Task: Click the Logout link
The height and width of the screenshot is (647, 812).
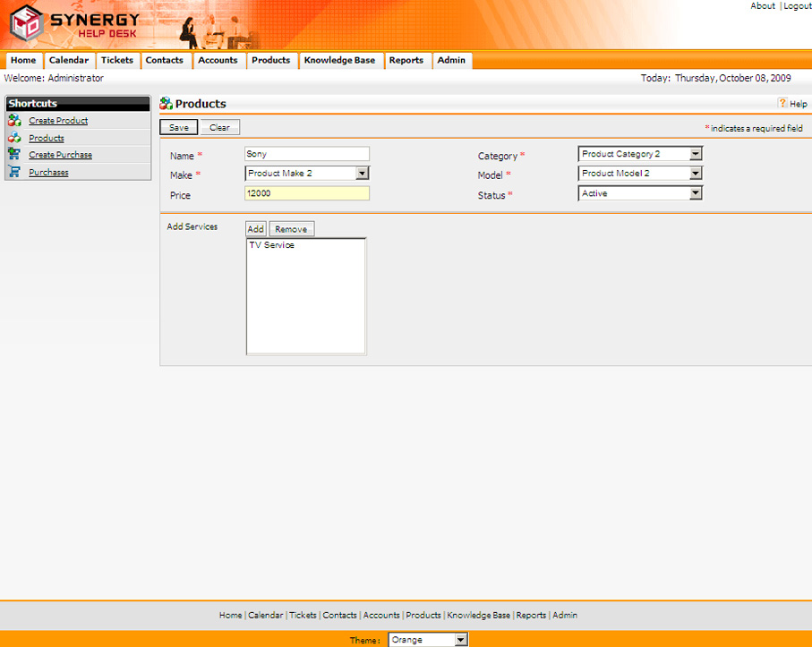Action: 797,6
